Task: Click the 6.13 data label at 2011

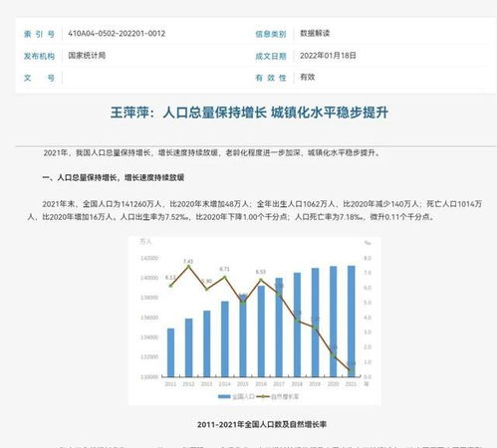Action: click(x=170, y=278)
